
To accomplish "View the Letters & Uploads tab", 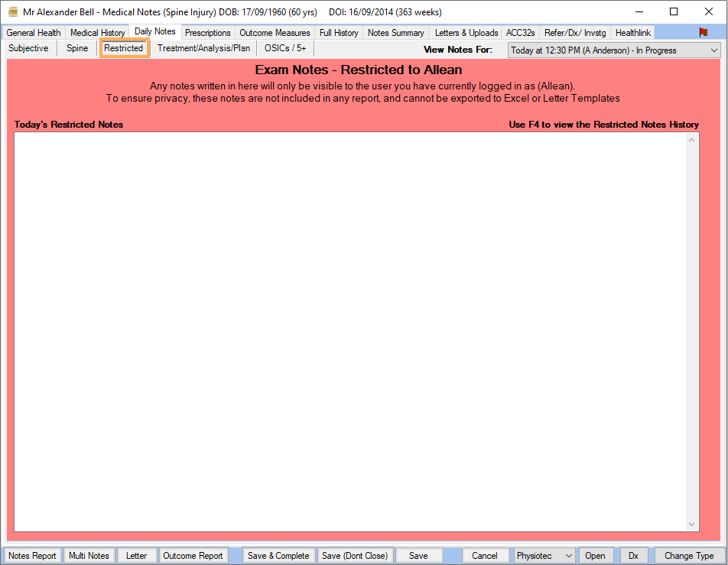I will coord(465,32).
